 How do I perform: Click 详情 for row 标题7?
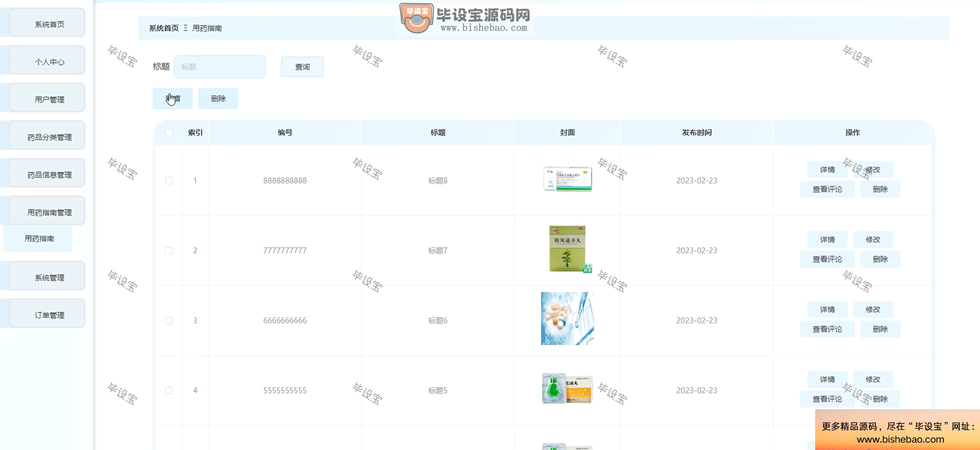(x=828, y=239)
